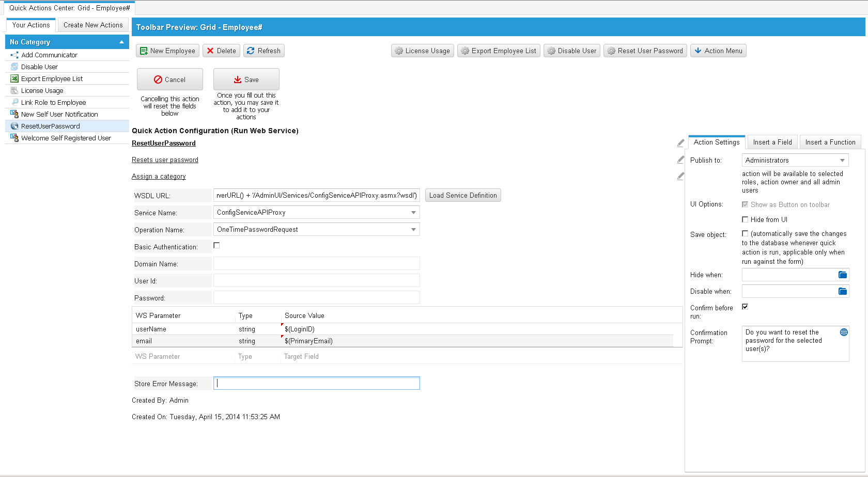Click globe icon in Confirmation Prompt box

(x=844, y=332)
